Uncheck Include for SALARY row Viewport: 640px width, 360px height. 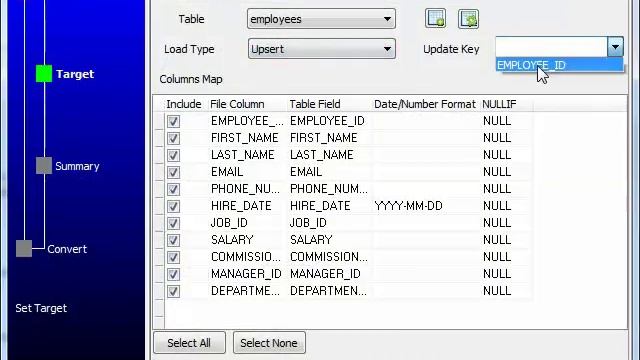pyautogui.click(x=173, y=240)
